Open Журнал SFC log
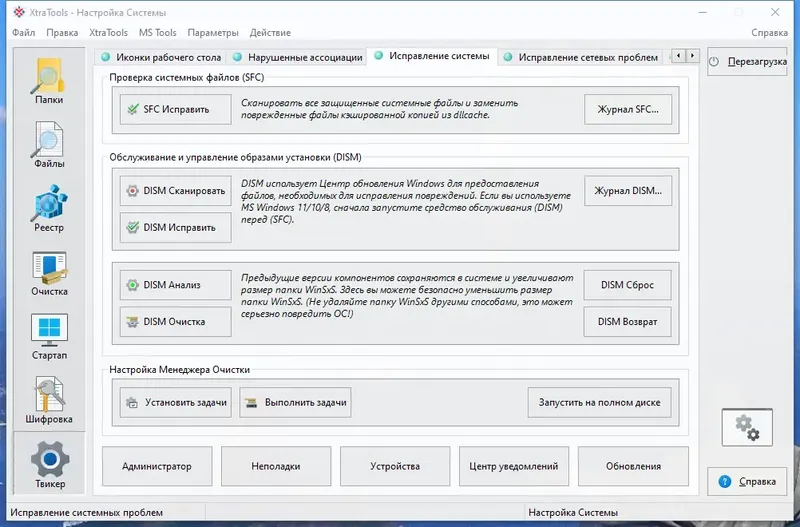The height and width of the screenshot is (527, 800). click(628, 109)
